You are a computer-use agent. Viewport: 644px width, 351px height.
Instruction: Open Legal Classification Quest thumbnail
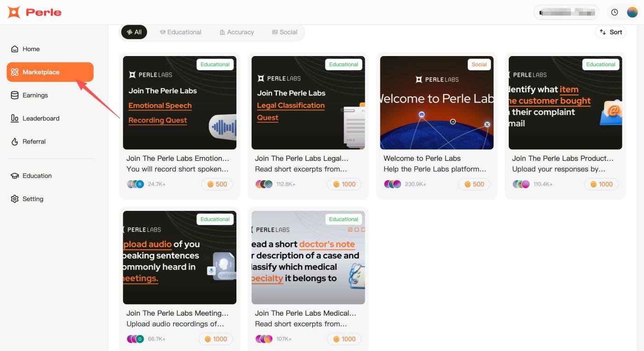point(308,103)
